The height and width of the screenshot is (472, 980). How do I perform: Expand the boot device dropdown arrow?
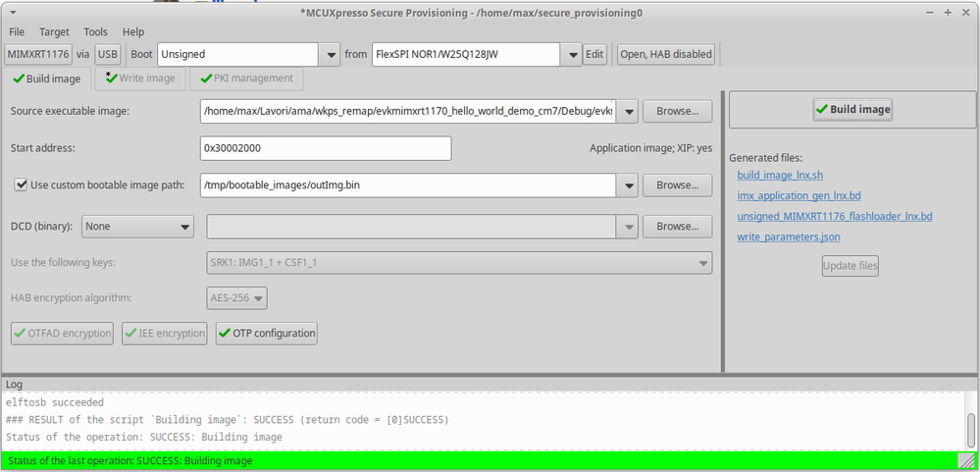571,54
